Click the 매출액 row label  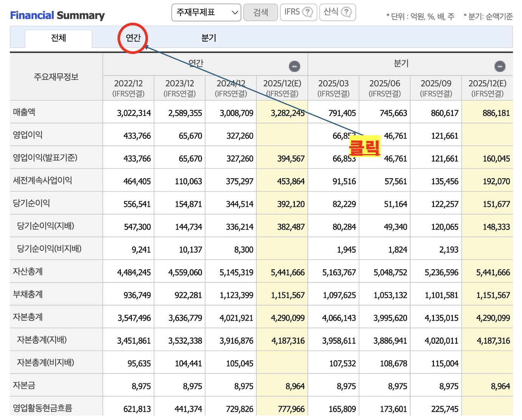point(24,112)
